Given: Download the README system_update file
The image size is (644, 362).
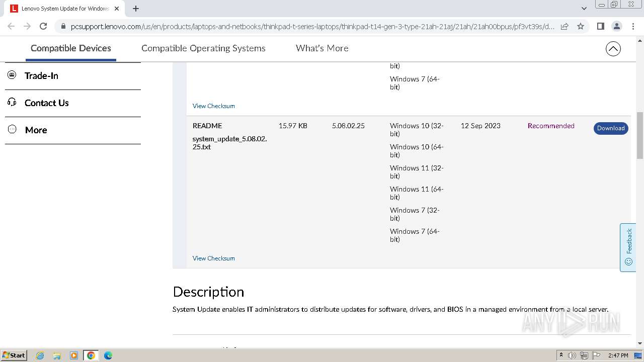Looking at the screenshot, I should coord(611,128).
